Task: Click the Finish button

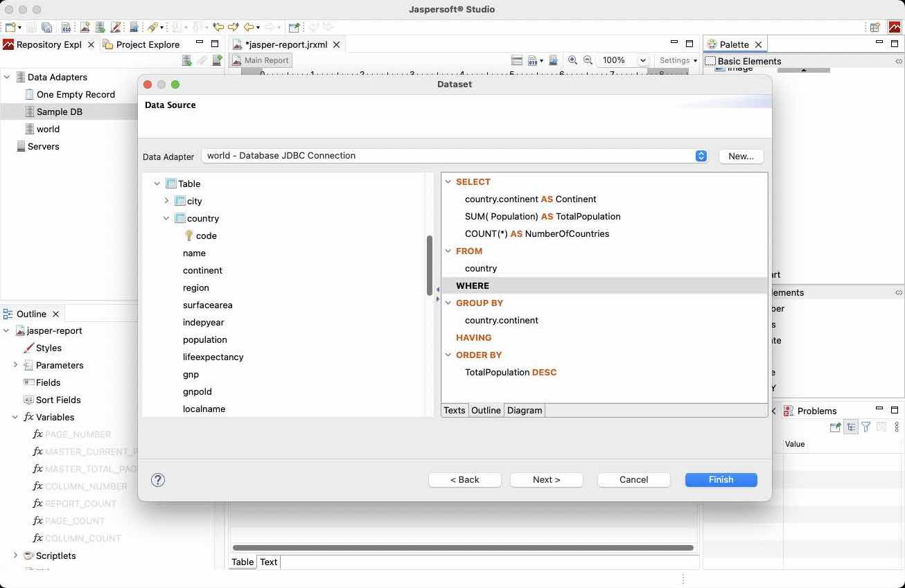Action: (721, 479)
